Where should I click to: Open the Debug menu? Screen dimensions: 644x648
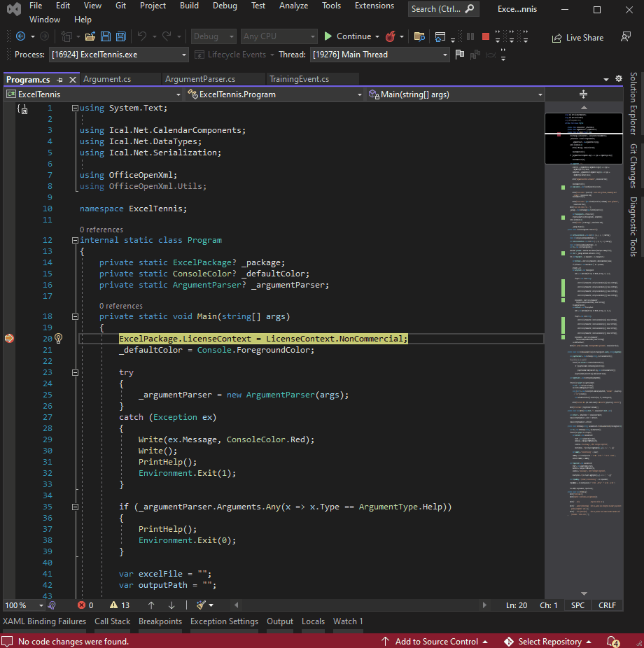point(225,6)
